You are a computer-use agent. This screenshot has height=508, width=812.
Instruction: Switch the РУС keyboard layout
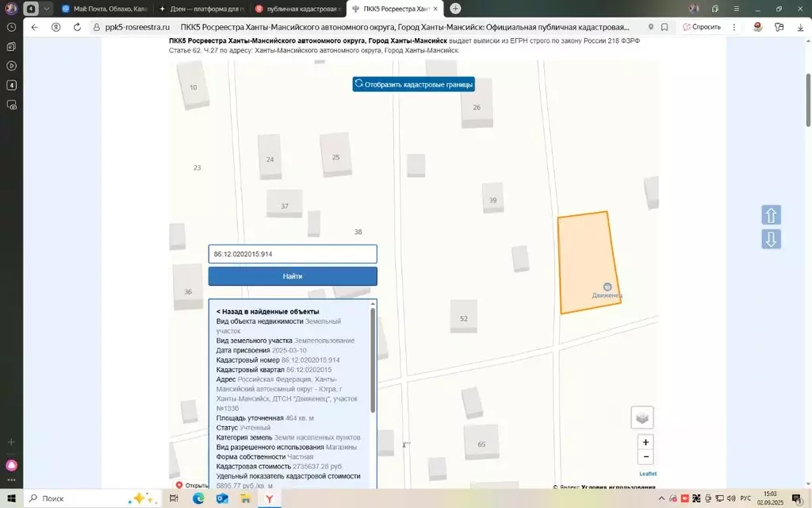click(745, 498)
